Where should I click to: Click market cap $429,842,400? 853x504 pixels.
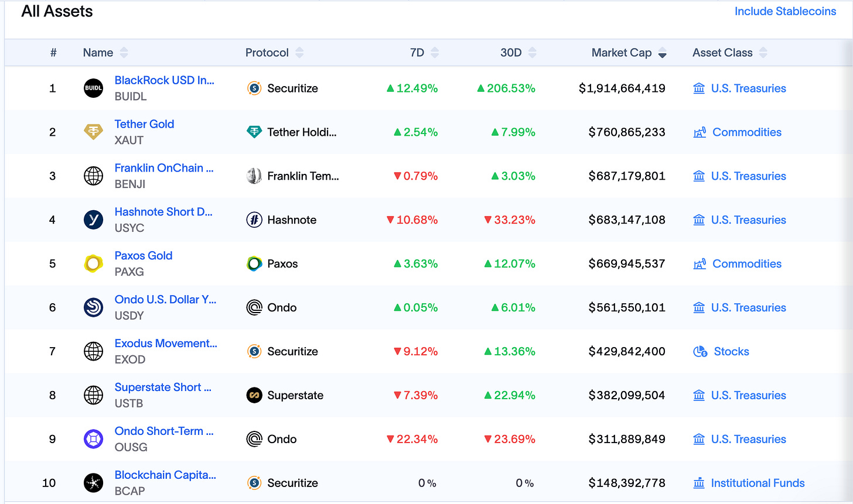pyautogui.click(x=627, y=352)
